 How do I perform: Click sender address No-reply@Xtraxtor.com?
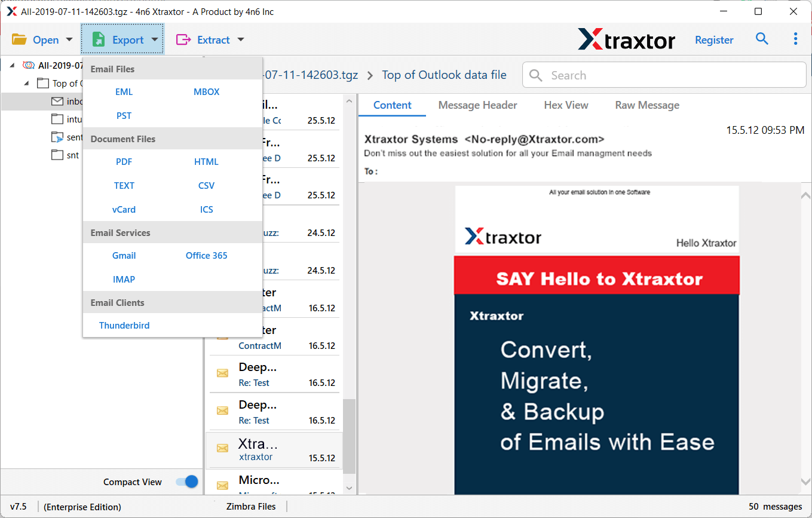coord(534,139)
